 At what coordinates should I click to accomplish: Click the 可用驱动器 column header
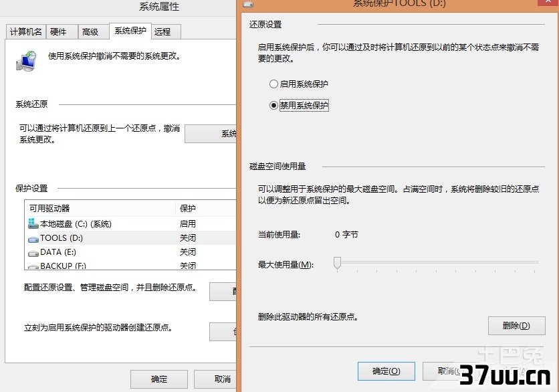coord(100,208)
